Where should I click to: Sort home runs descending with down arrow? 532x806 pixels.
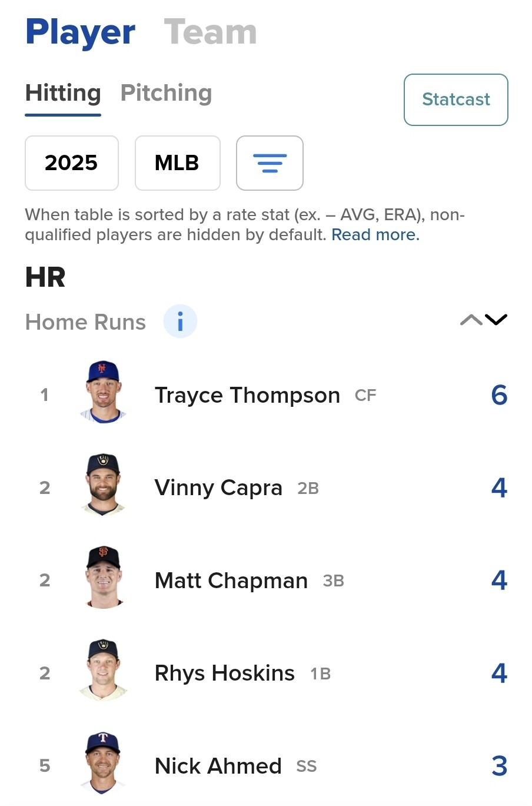point(496,320)
